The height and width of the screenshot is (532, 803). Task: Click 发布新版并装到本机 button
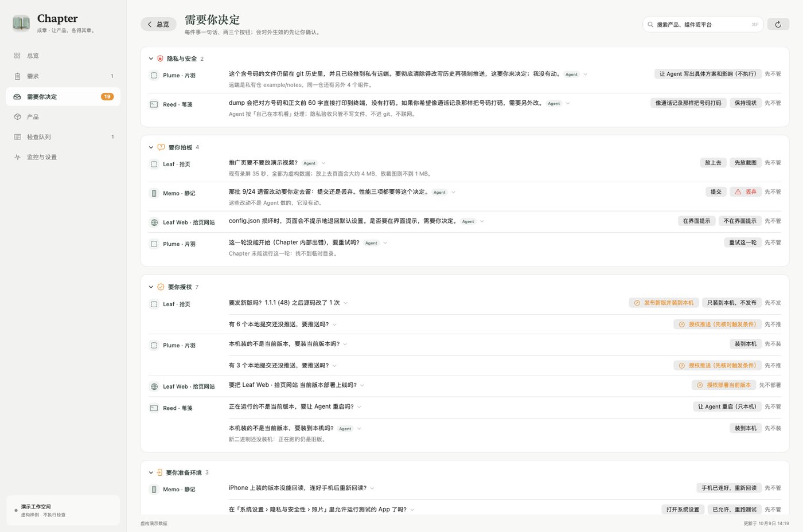pos(664,303)
